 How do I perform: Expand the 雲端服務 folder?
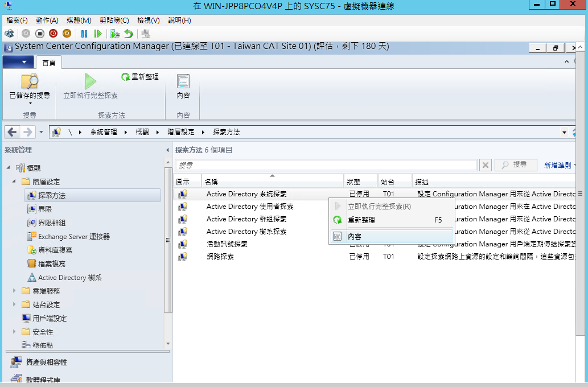pyautogui.click(x=14, y=291)
